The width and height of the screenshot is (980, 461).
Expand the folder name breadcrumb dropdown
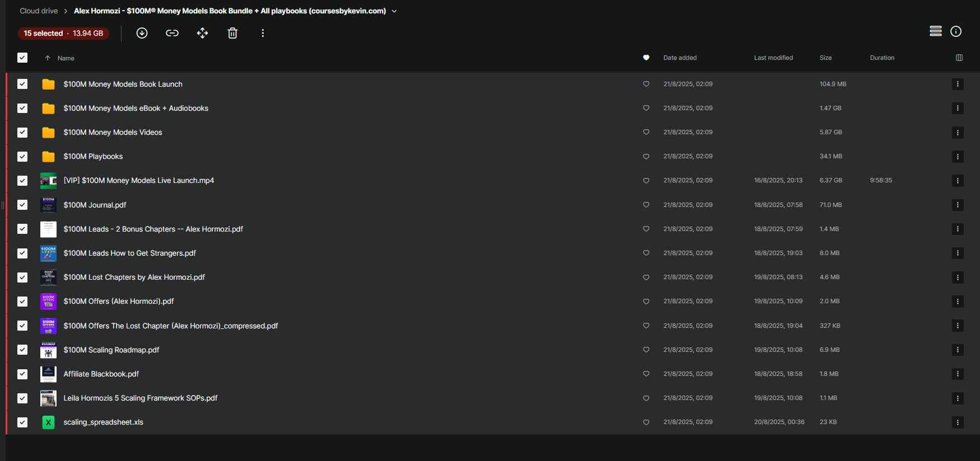pyautogui.click(x=394, y=11)
